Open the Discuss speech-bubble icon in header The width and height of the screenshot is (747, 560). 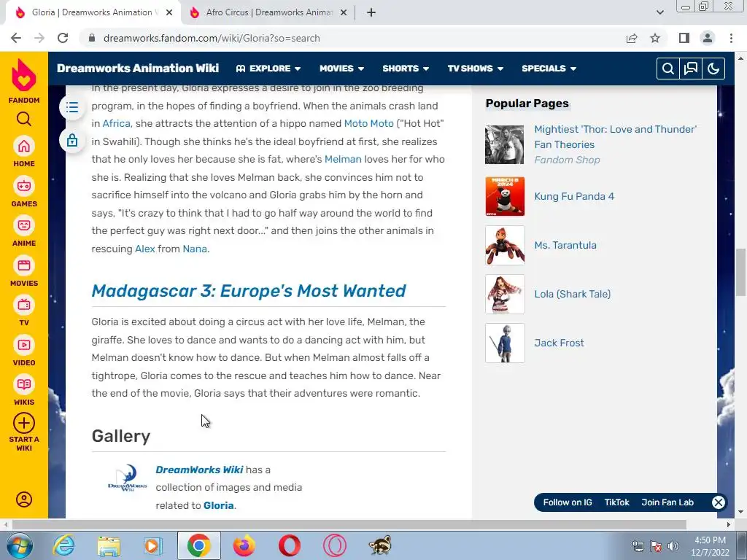(690, 69)
